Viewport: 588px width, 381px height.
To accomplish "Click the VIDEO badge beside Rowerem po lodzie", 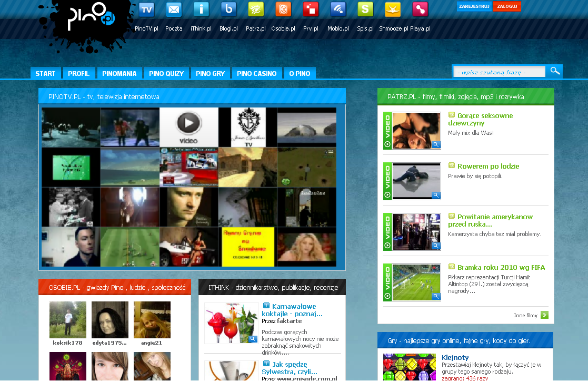I will 387,181.
